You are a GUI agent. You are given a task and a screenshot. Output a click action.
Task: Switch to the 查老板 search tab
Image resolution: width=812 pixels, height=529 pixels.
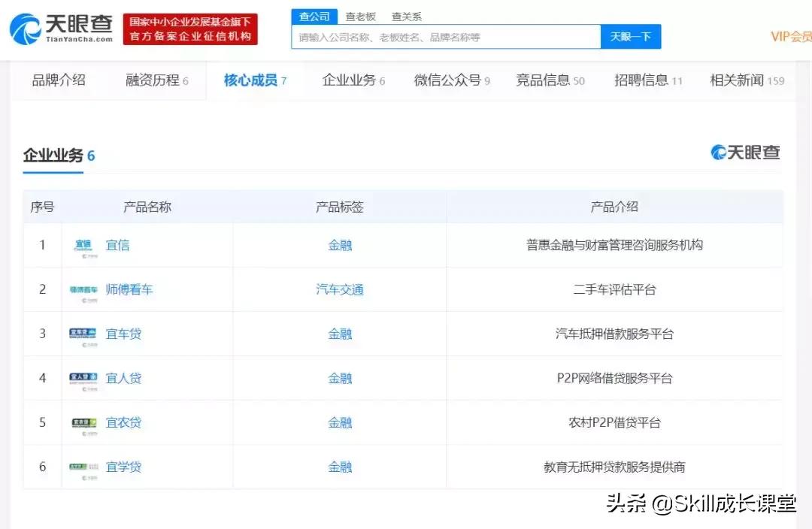[x=359, y=15]
